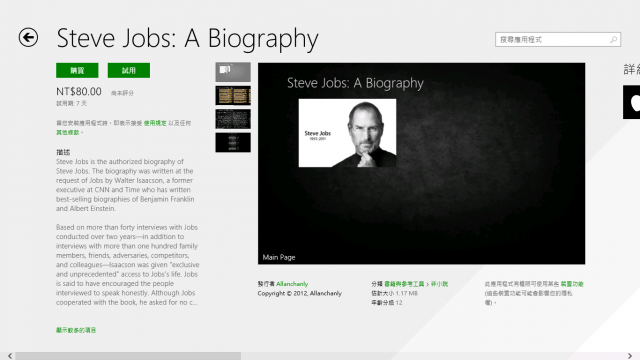Click the NT$80.00 price text
640x360 pixels.
(x=79, y=91)
